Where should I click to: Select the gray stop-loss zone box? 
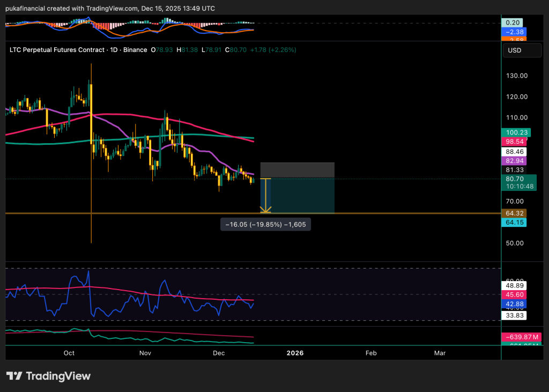tap(297, 170)
